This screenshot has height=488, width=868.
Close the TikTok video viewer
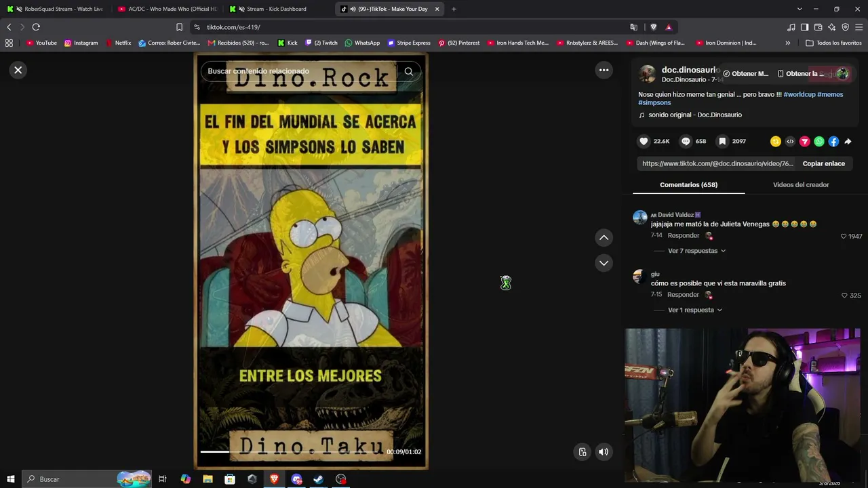18,70
